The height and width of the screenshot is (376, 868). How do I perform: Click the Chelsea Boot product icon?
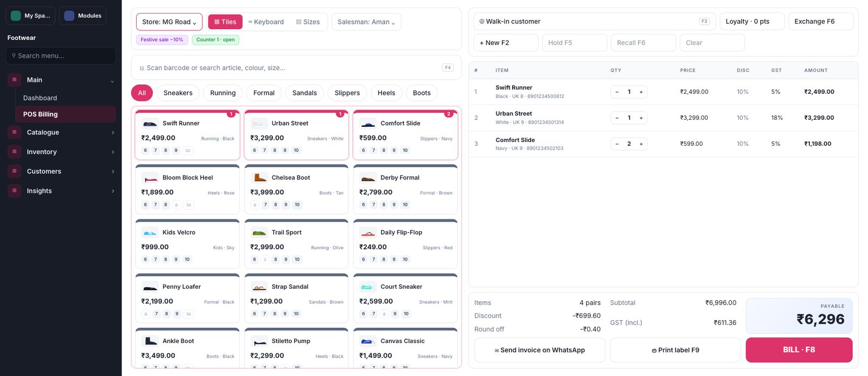(x=259, y=178)
